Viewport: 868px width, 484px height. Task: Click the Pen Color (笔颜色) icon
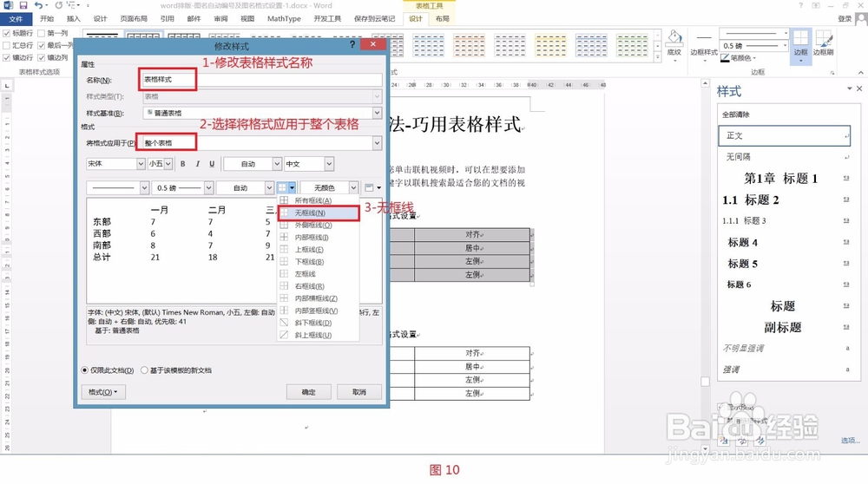(725, 57)
